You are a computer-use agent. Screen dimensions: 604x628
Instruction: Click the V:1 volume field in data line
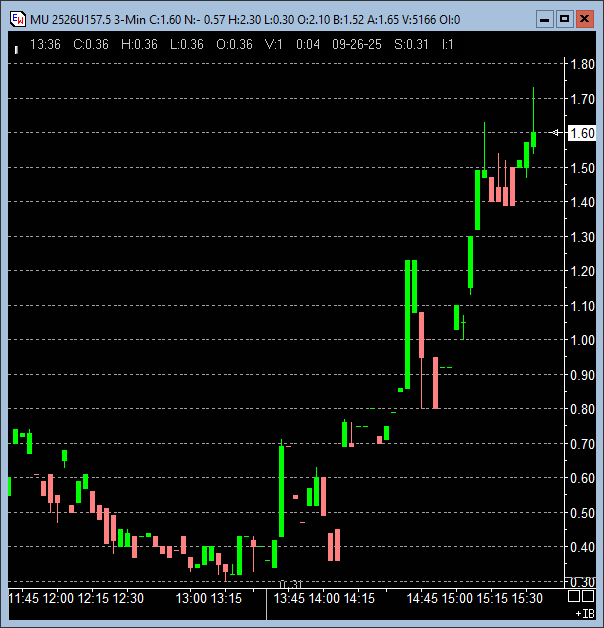270,44
